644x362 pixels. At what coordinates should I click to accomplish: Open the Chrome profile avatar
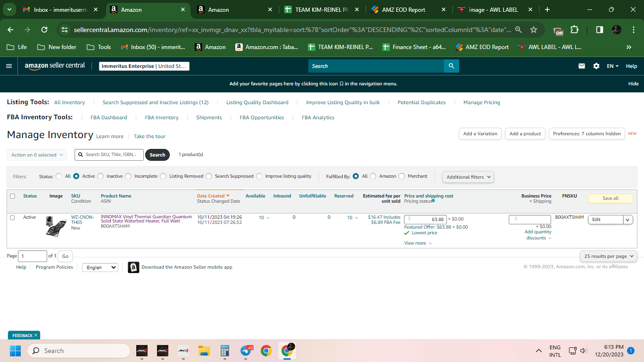click(617, 30)
